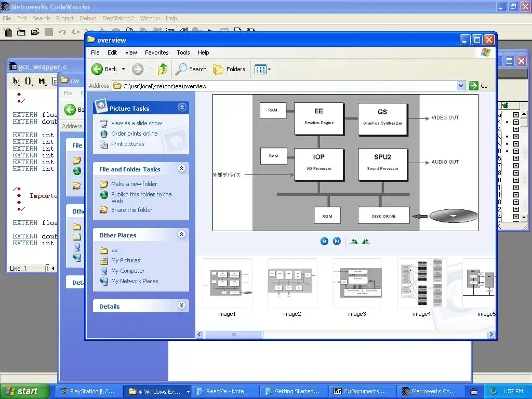
Task: Click the Next Image filmstrip button
Action: pos(337,241)
